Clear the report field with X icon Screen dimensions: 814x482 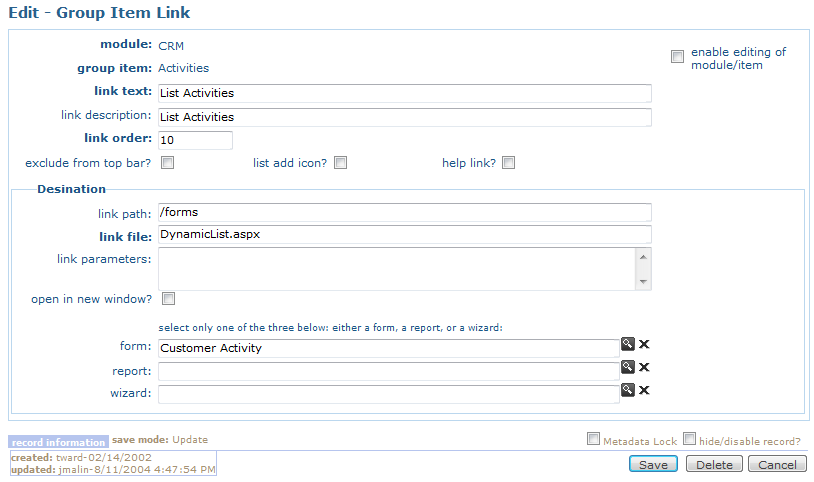click(644, 367)
